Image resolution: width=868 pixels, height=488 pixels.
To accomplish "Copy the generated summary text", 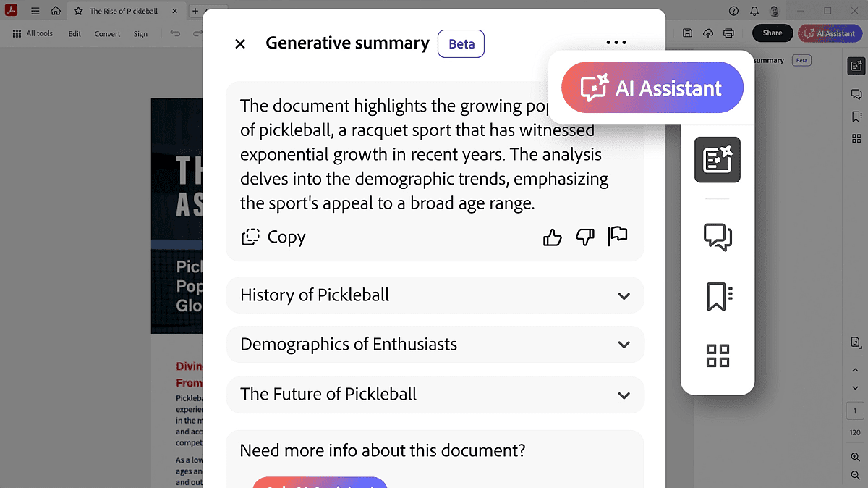I will (273, 237).
